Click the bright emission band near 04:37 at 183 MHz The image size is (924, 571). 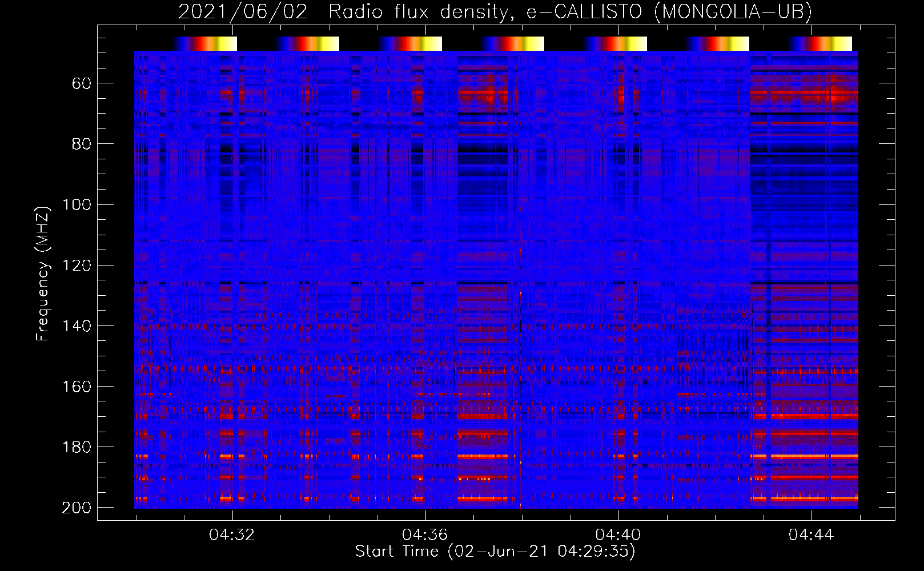(x=483, y=456)
